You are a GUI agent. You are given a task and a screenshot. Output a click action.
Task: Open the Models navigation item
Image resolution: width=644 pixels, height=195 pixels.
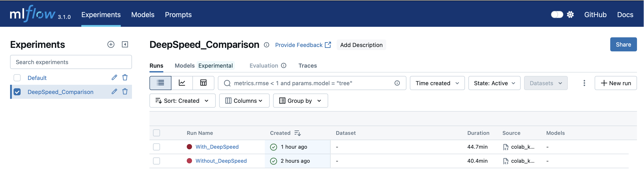tap(143, 15)
